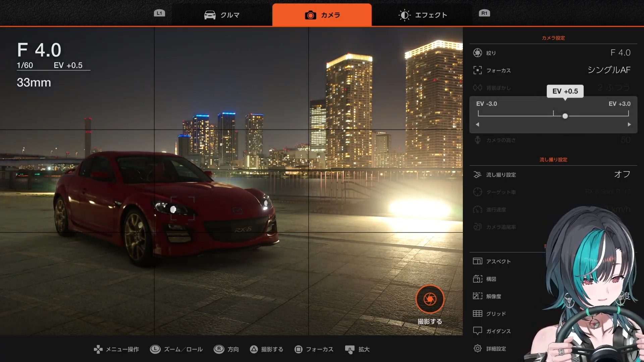Click the large F 4.0 overlay text

point(39,50)
